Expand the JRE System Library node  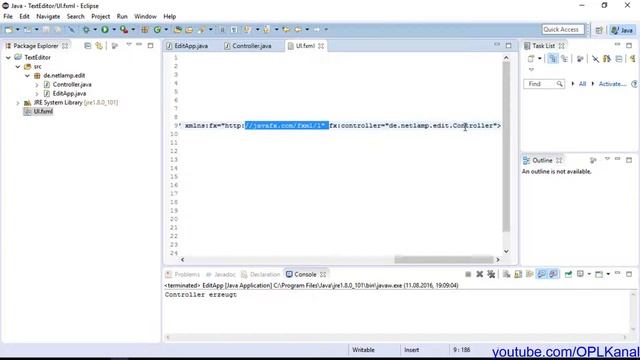pyautogui.click(x=18, y=103)
